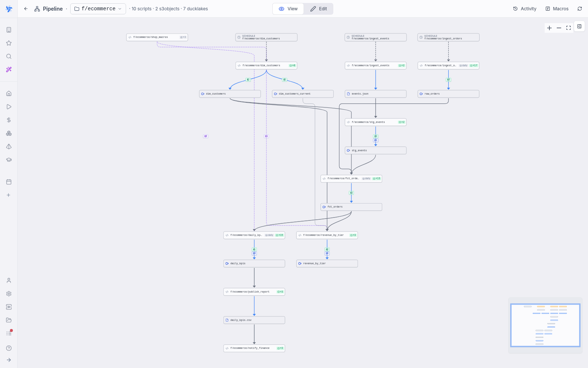Screen dimensions: 588x368
Task: Fit the graph to view
Action: (x=569, y=28)
